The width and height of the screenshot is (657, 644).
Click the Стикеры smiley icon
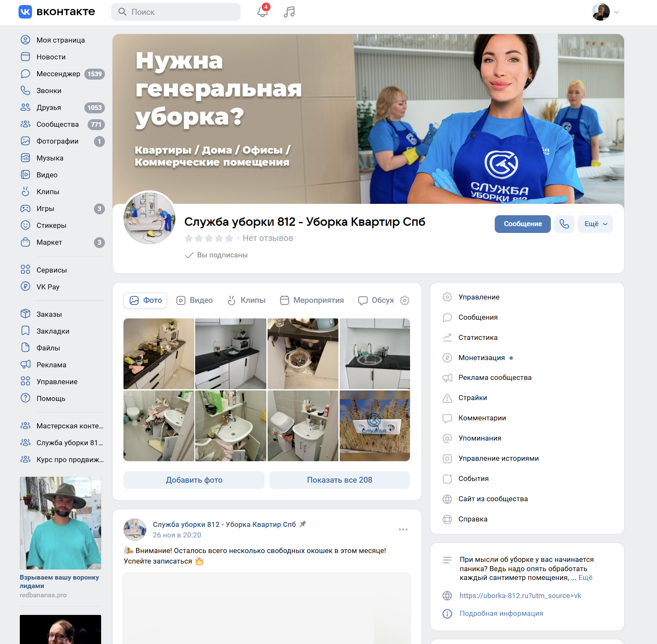25,225
